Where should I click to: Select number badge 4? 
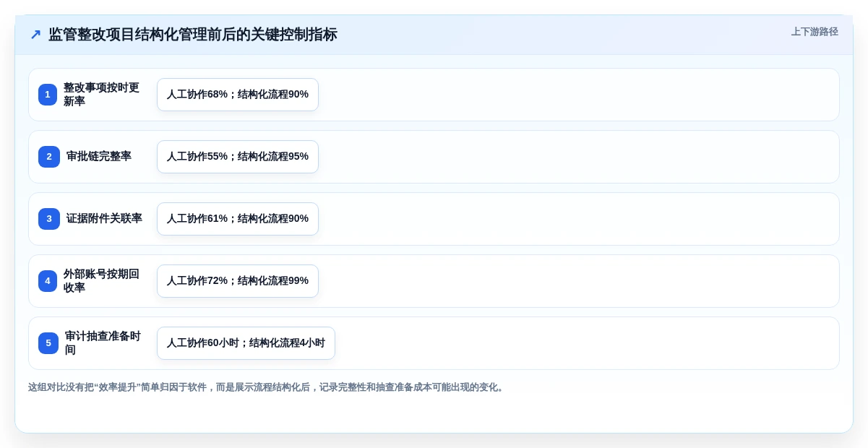(48, 281)
